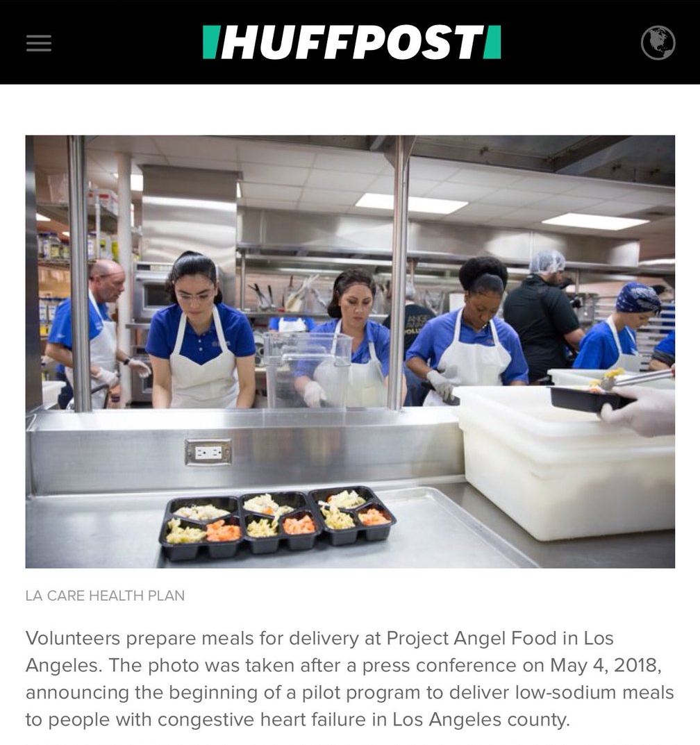Select the LA CARE HEALTH PLAN photo credit
Viewport: 700px width, 745px height.
[105, 595]
